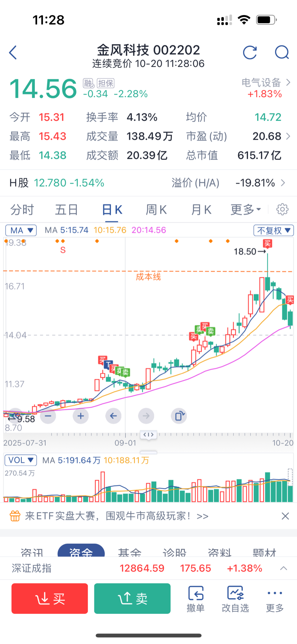Open the 资金 tab

pyautogui.click(x=81, y=551)
